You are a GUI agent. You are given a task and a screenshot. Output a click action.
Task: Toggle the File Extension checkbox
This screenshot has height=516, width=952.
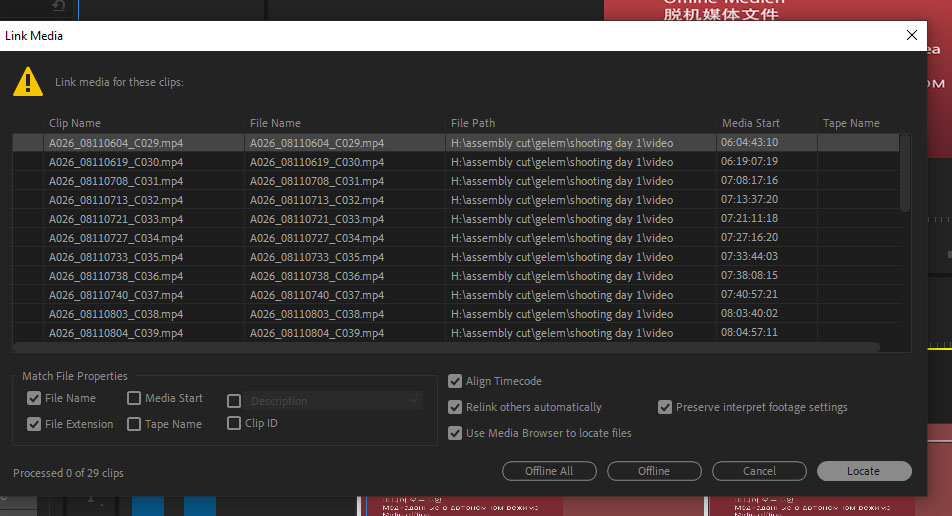[34, 424]
